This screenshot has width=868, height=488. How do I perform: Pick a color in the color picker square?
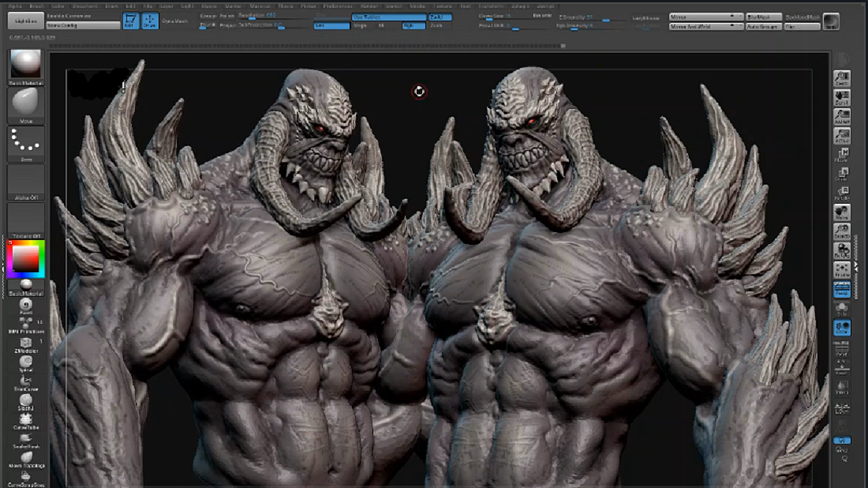[25, 259]
